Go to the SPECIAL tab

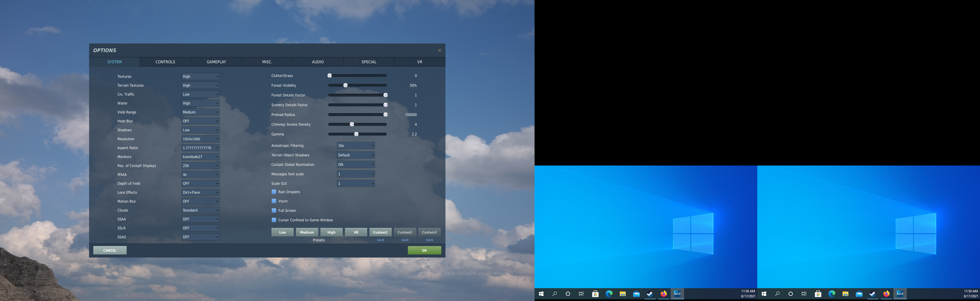[x=369, y=62]
